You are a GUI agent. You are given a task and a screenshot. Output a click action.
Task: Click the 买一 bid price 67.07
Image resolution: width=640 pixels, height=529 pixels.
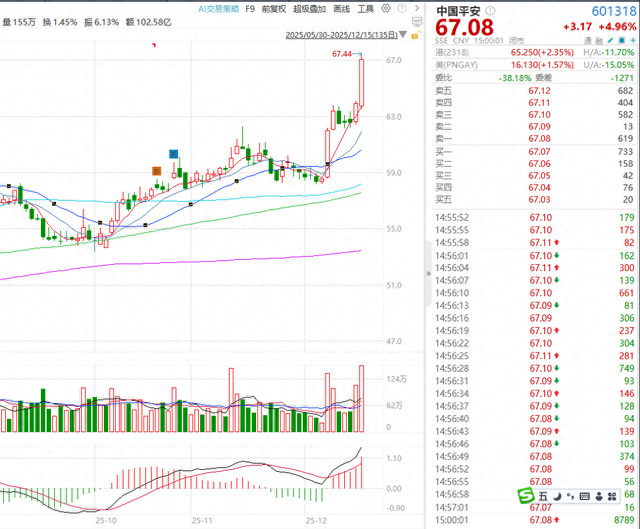tap(539, 151)
